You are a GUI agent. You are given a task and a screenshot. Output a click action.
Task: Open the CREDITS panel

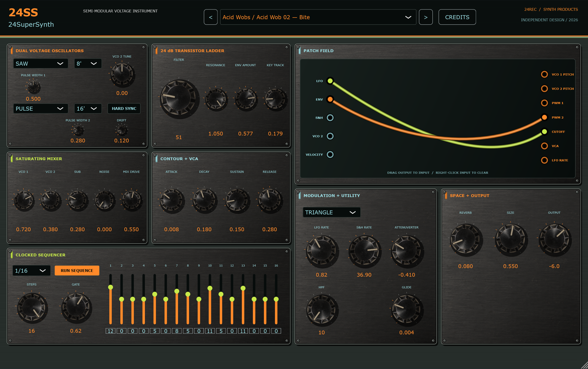(457, 17)
